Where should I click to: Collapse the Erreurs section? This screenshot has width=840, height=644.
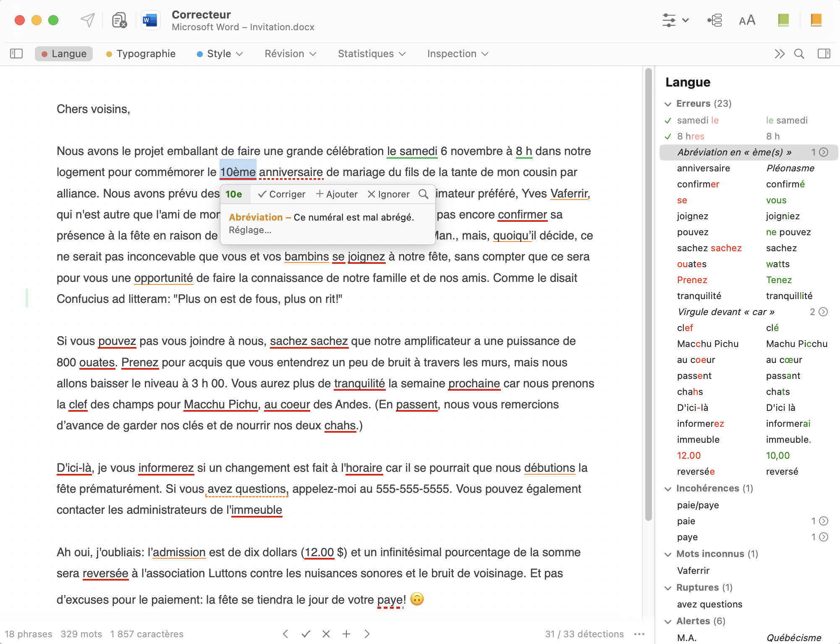(x=668, y=104)
